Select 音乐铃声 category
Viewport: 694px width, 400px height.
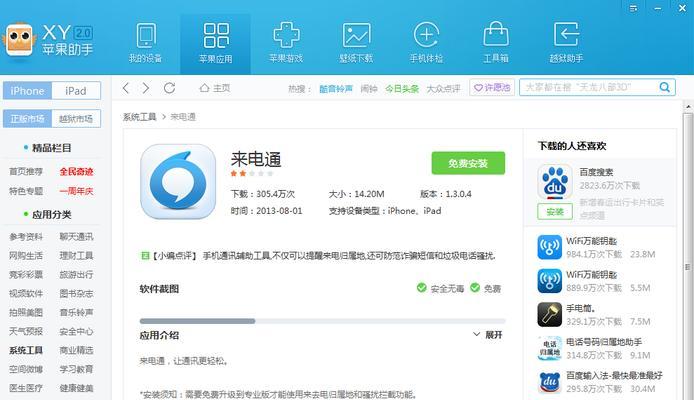click(x=76, y=312)
